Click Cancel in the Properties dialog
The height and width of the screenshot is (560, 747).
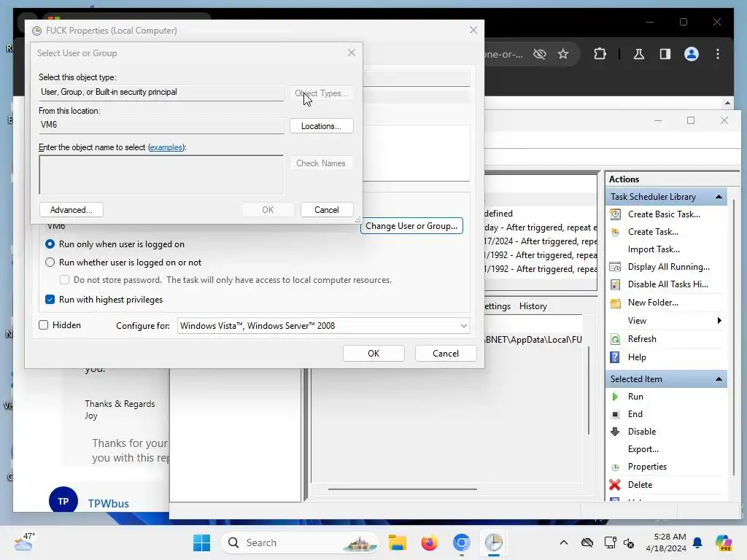coord(446,354)
